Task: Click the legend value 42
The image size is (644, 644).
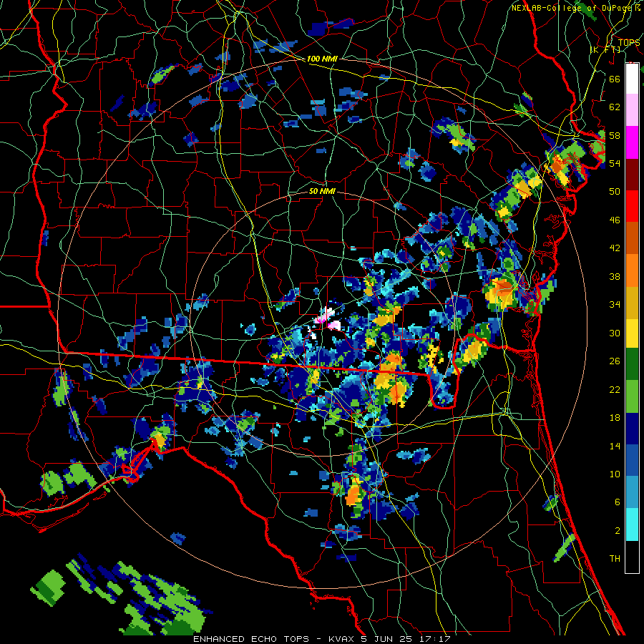Action: coord(615,248)
